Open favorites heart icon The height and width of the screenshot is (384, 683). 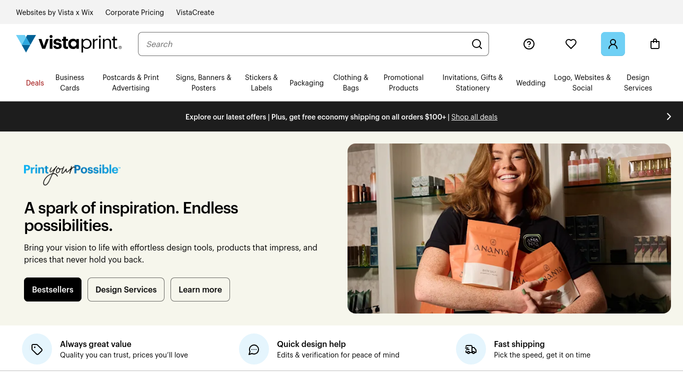click(571, 44)
